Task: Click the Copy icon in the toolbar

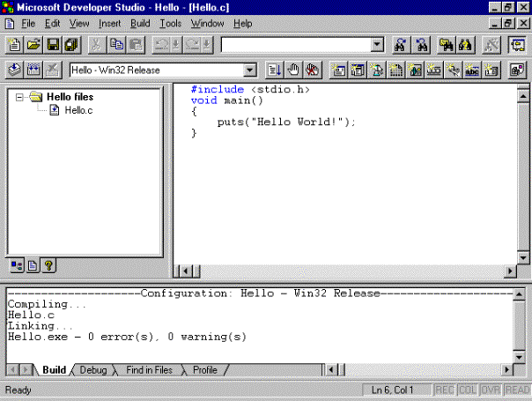Action: [115, 44]
